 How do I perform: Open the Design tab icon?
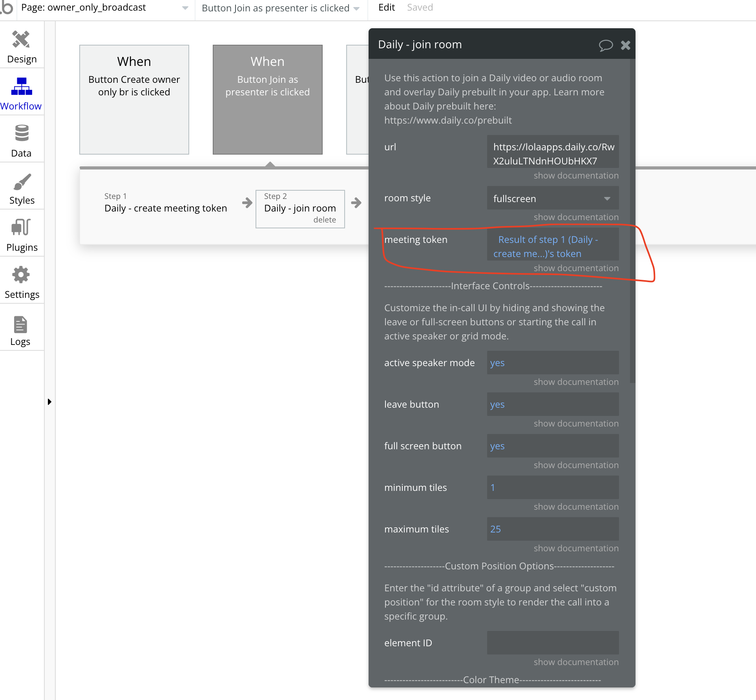tap(21, 39)
